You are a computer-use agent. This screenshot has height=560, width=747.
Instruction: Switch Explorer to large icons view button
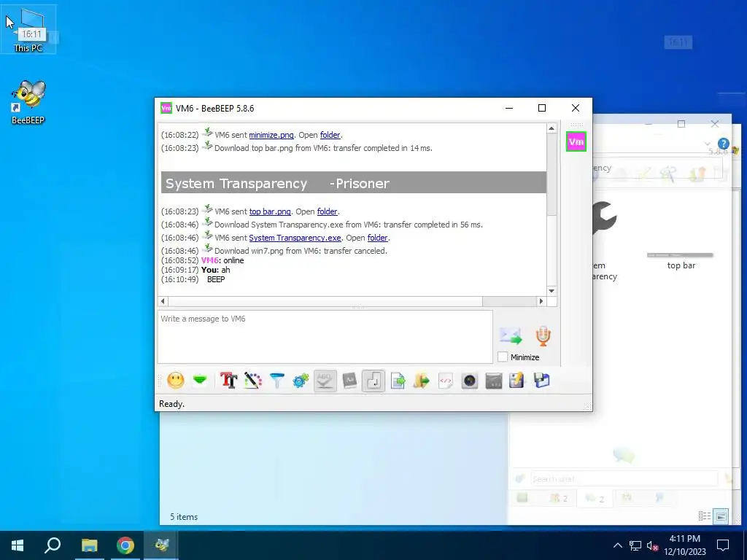(x=721, y=516)
